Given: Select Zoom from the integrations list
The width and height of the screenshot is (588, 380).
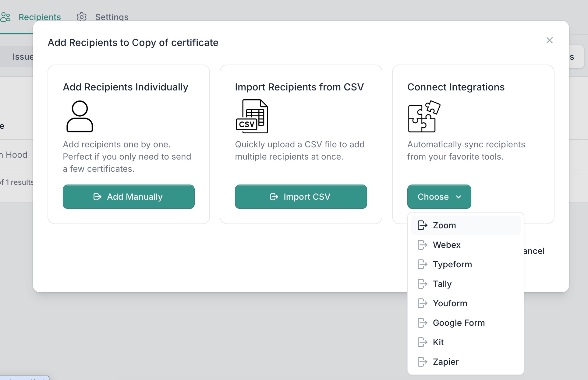Looking at the screenshot, I should (466, 225).
